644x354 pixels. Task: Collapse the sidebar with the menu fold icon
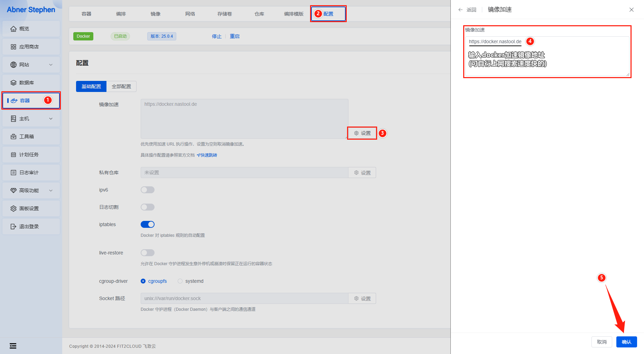click(x=13, y=346)
